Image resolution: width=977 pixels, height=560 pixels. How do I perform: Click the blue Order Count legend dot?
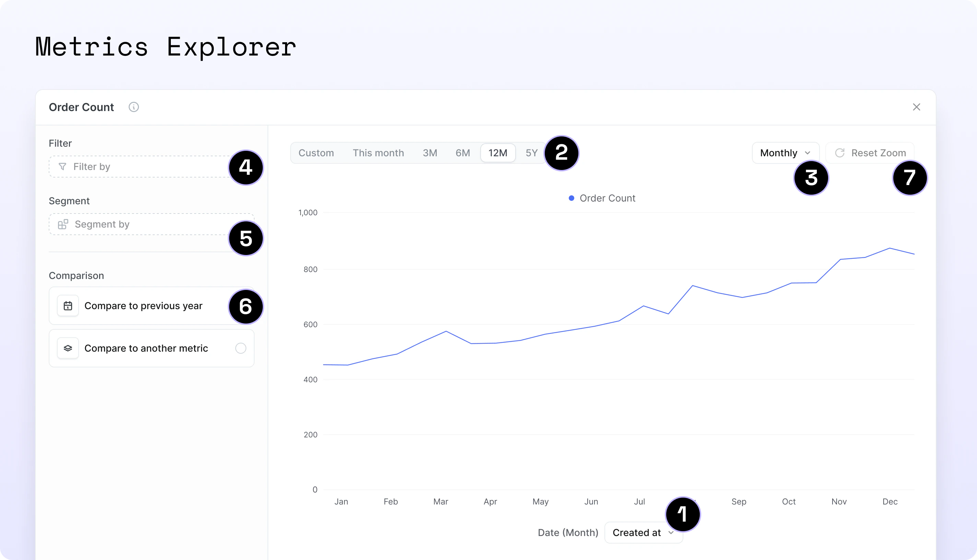pyautogui.click(x=571, y=198)
